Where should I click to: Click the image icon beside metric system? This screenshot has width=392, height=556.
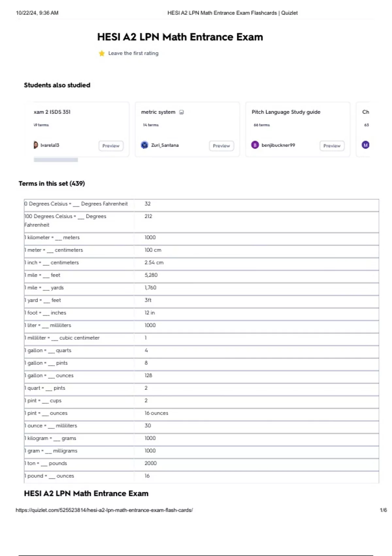(x=182, y=112)
